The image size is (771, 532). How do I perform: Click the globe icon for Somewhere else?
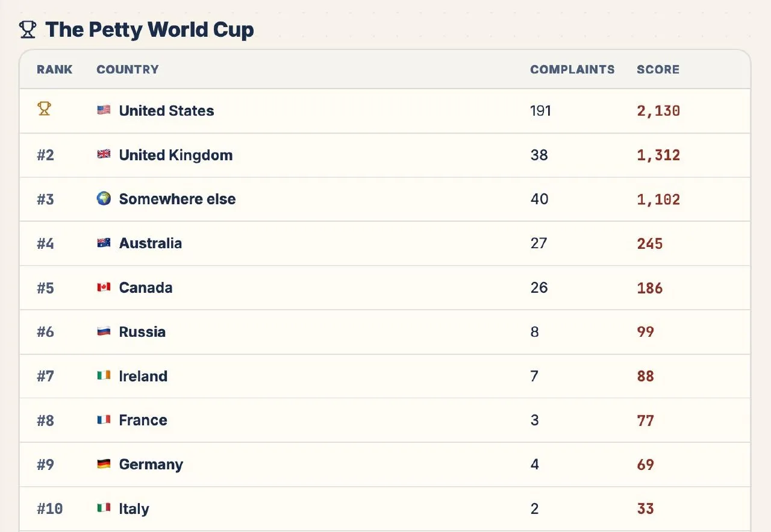pyautogui.click(x=104, y=198)
